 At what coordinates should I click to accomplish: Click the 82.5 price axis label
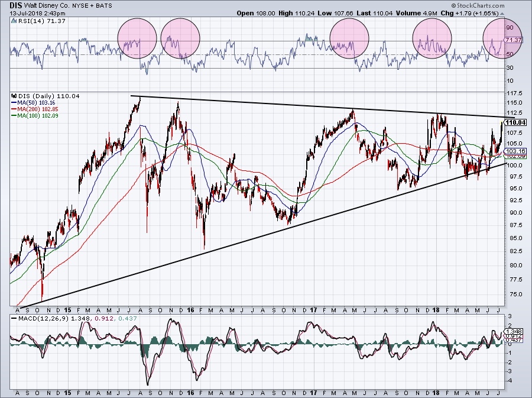(515, 251)
